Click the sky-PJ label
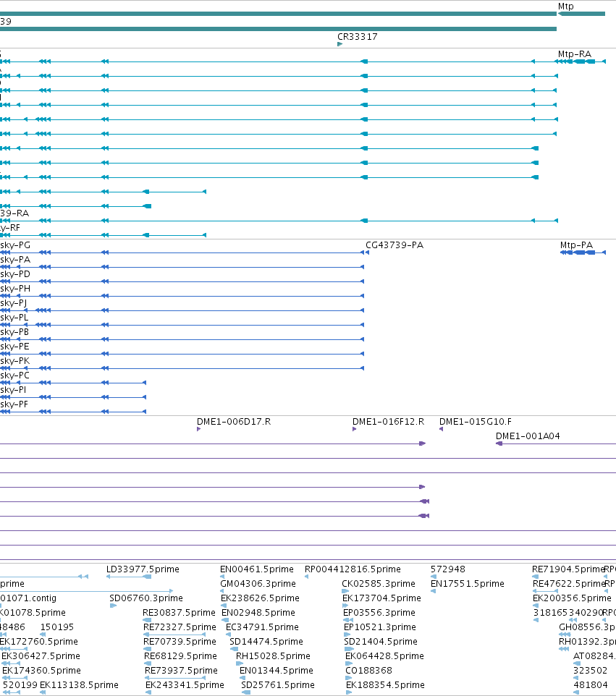616x696 pixels. coord(14,303)
